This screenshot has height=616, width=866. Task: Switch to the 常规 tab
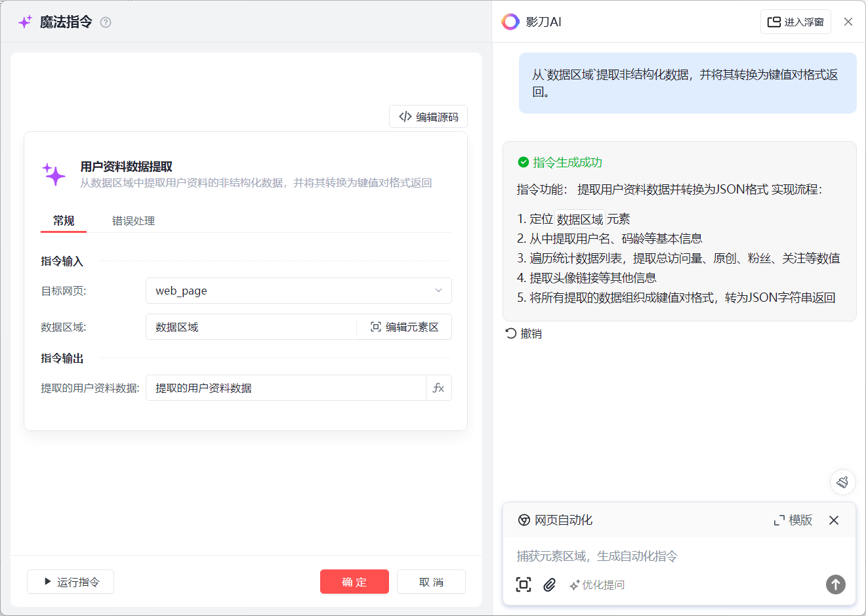click(64, 221)
